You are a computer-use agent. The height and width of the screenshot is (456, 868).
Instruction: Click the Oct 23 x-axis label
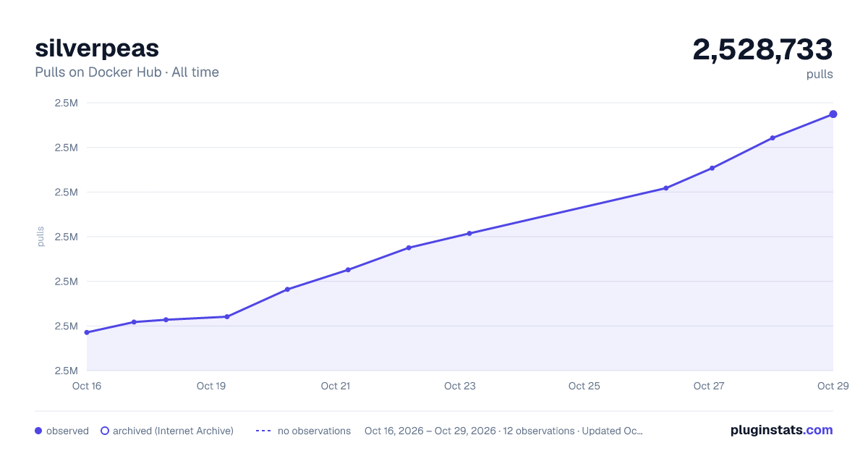460,386
